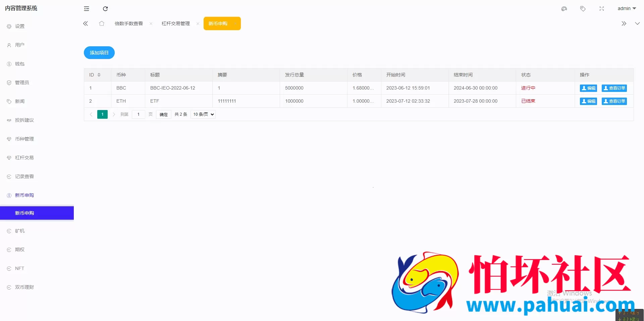Click the person icon beside 用户
Image resolution: width=644 pixels, height=321 pixels.
point(9,45)
